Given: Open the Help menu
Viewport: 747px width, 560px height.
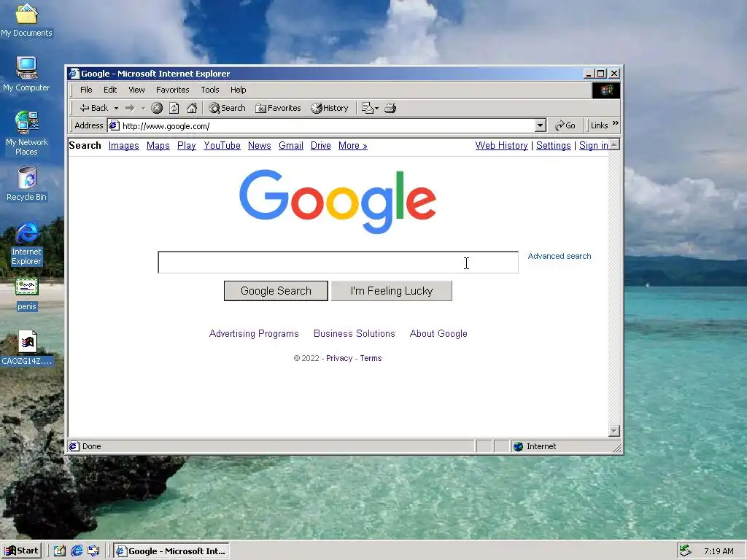Looking at the screenshot, I should click(239, 90).
